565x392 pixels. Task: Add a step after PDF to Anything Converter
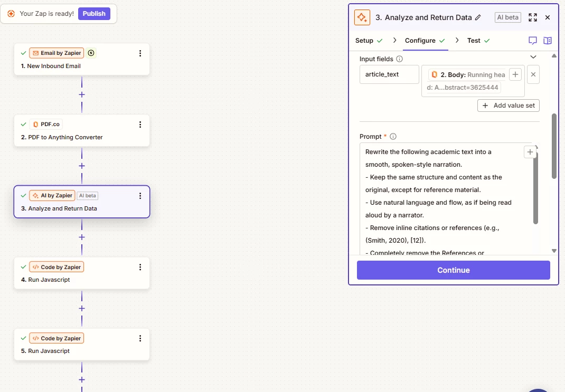tap(82, 166)
